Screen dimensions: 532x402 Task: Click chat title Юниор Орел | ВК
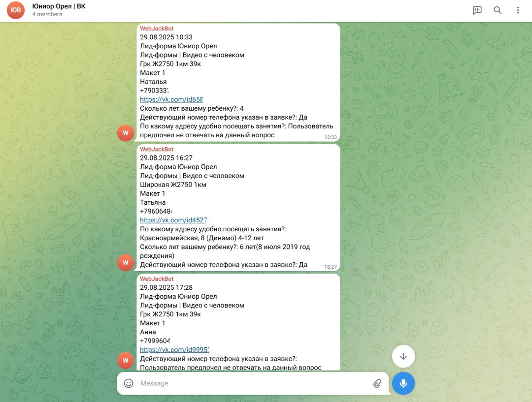coord(59,6)
